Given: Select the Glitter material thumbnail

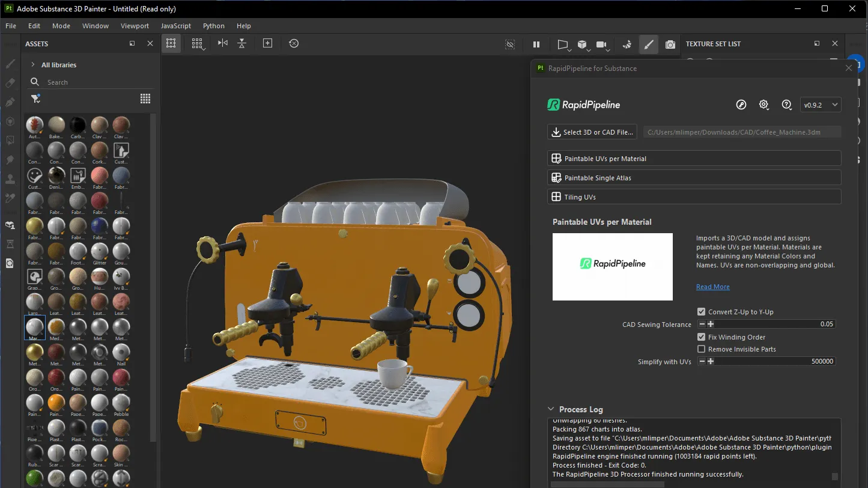Looking at the screenshot, I should (x=100, y=252).
